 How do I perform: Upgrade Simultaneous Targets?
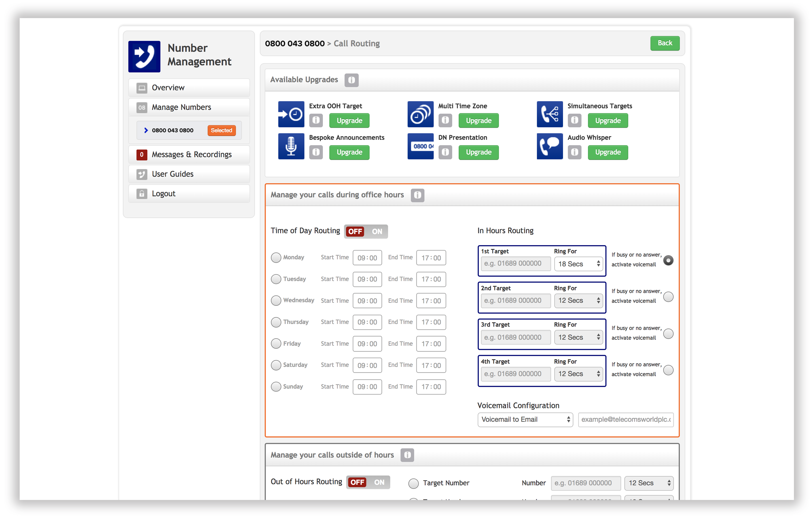click(608, 121)
